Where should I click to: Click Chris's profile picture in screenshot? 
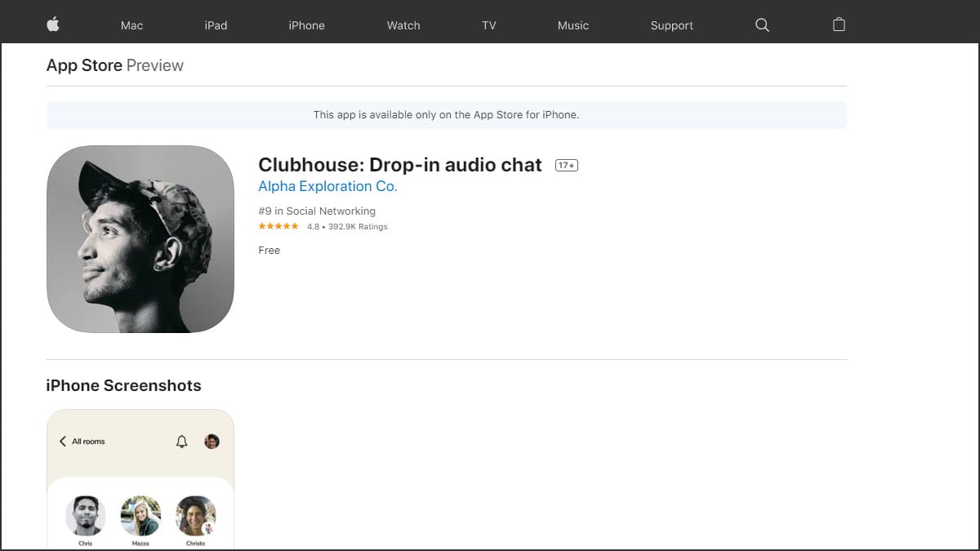click(86, 516)
